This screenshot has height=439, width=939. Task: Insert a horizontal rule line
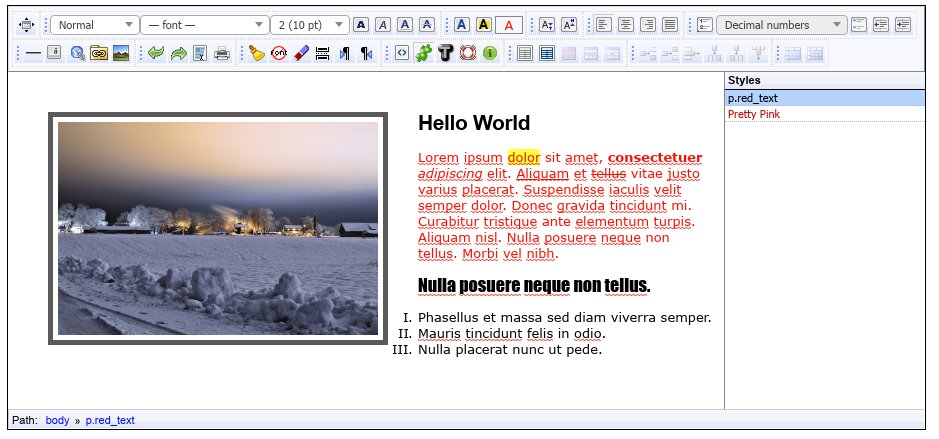(x=33, y=54)
